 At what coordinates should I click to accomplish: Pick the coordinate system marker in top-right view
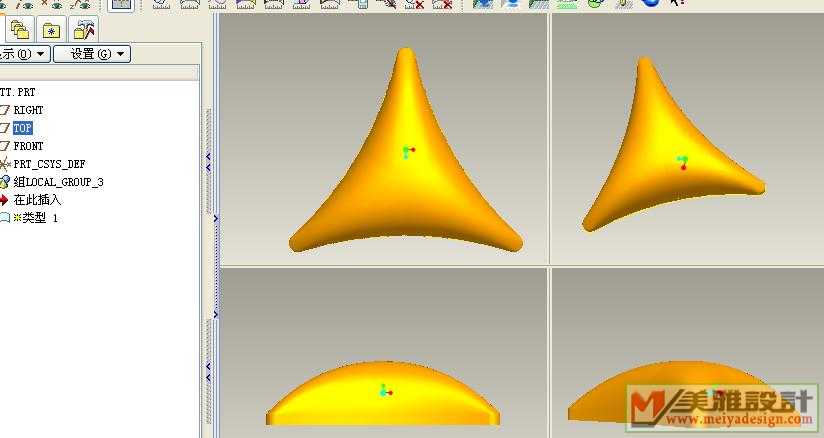pyautogui.click(x=683, y=162)
